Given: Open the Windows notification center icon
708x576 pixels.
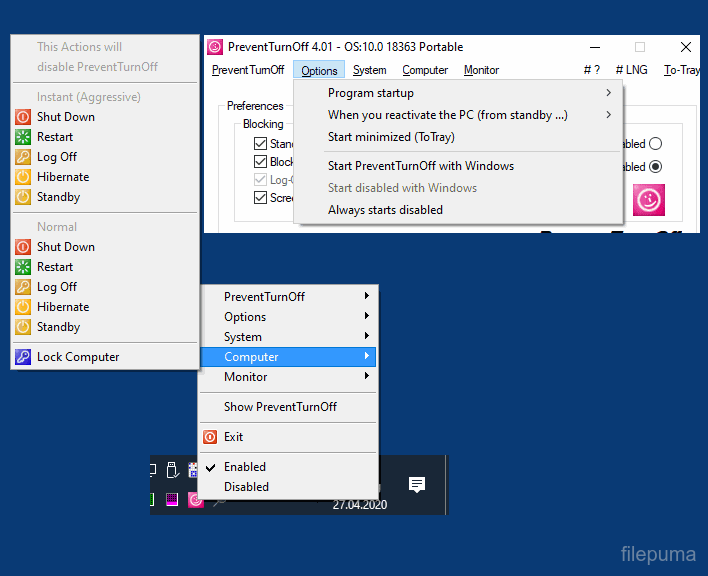Looking at the screenshot, I should (417, 485).
